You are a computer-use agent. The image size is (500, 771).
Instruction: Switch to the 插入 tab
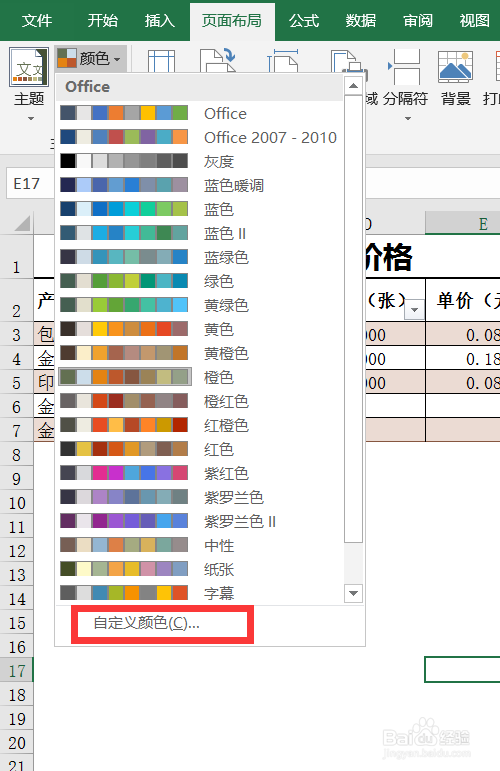pos(159,21)
